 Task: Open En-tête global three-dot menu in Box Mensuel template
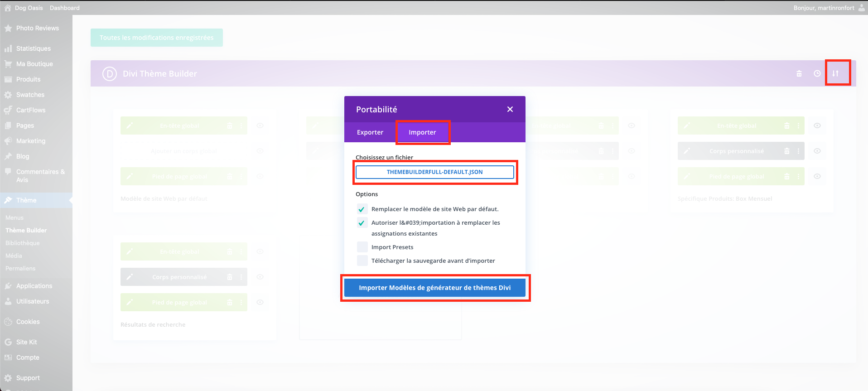[798, 126]
